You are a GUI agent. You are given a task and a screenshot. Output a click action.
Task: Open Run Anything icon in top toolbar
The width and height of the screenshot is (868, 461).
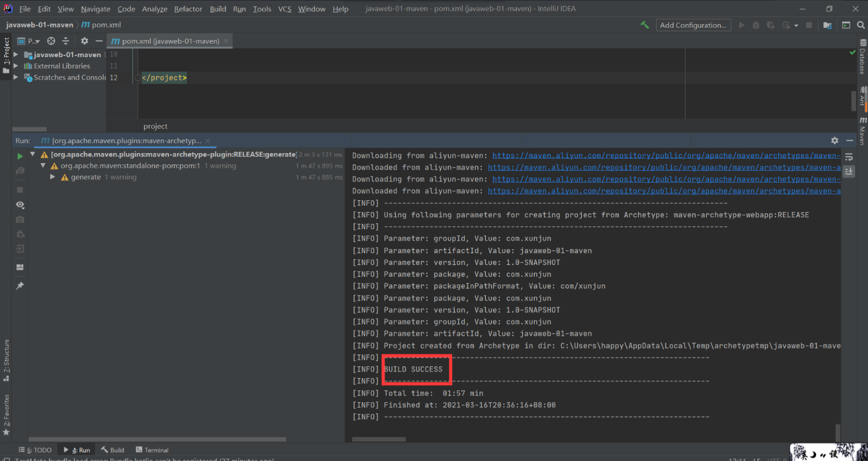(846, 25)
